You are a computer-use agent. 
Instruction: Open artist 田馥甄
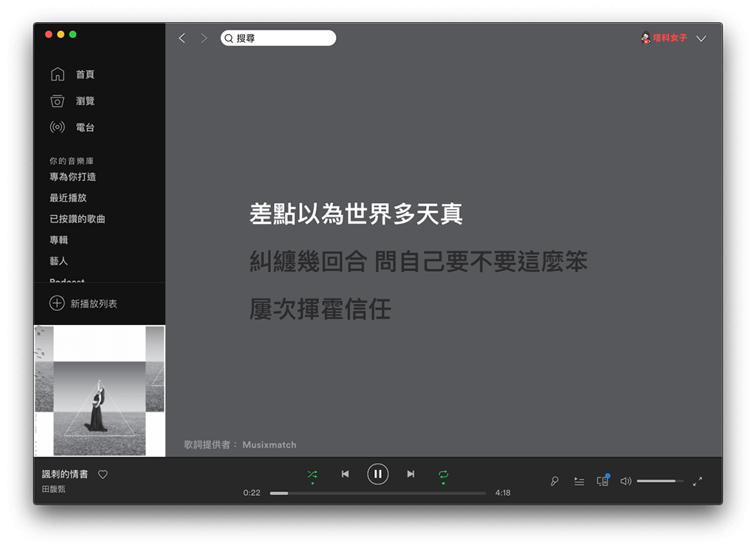click(x=53, y=489)
